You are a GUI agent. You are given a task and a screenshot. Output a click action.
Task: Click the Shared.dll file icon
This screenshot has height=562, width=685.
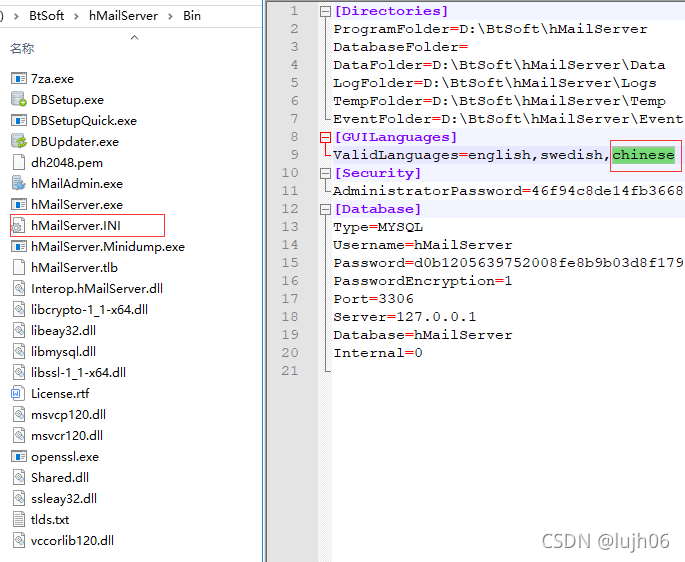click(x=18, y=477)
